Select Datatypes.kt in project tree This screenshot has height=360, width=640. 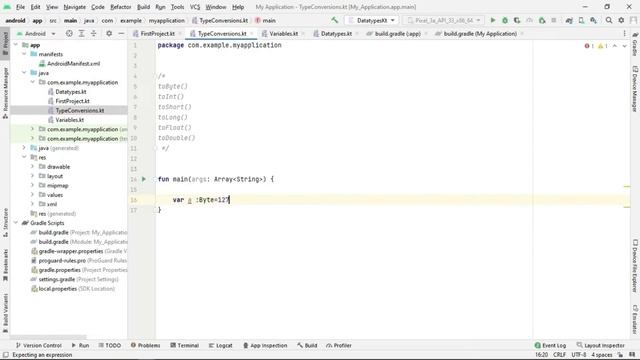coord(71,91)
